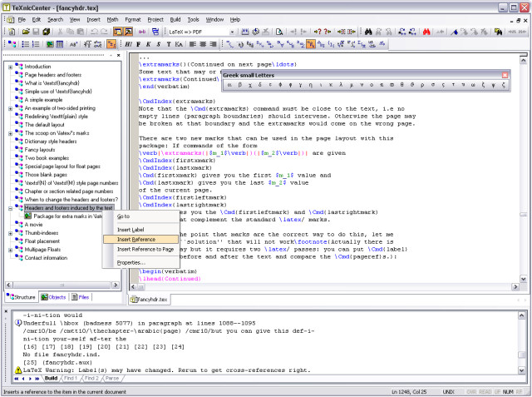This screenshot has height=397, width=532.
Task: Expand the Introduction tree node
Action: (10, 66)
